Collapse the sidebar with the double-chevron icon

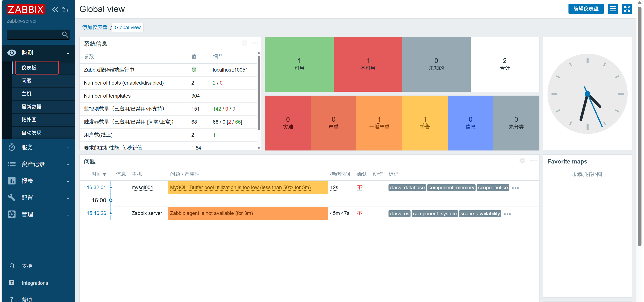[x=55, y=9]
